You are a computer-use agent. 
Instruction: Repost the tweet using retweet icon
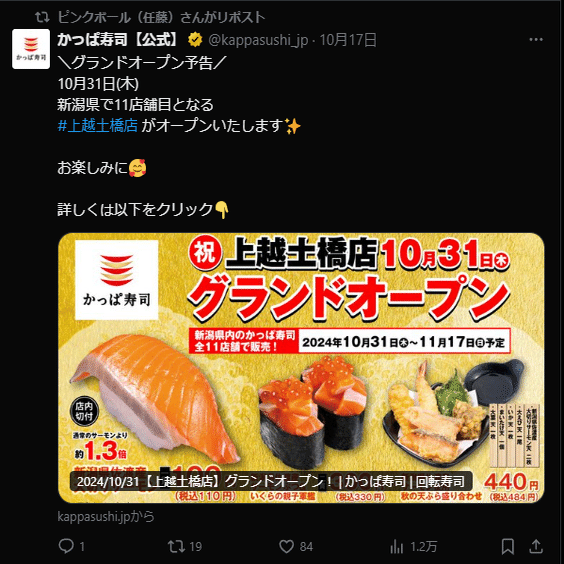(176, 546)
